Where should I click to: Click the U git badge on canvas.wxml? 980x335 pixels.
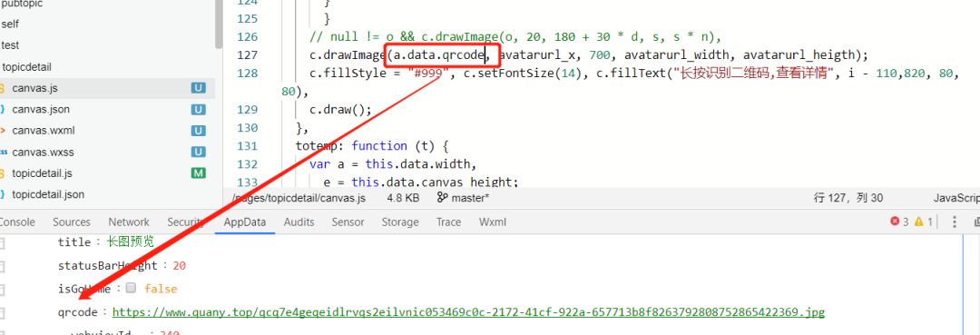[x=198, y=131]
